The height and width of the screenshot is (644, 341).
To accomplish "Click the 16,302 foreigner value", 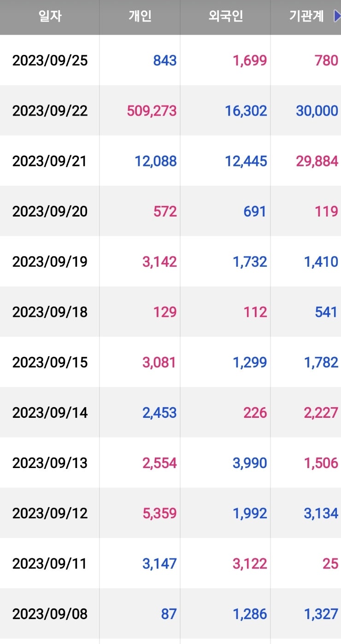I will (246, 111).
